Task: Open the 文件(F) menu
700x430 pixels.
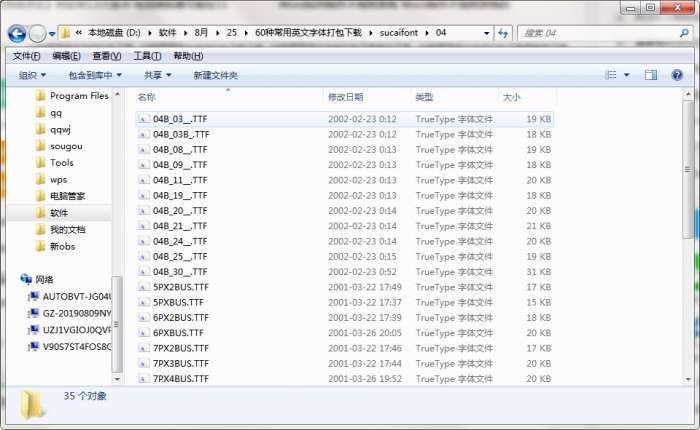Action: (x=26, y=56)
